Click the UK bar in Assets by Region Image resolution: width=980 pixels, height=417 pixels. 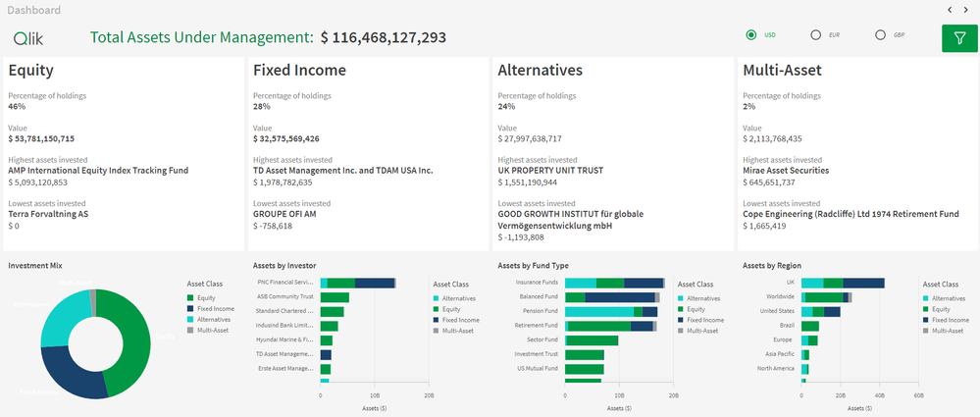pyautogui.click(x=843, y=283)
